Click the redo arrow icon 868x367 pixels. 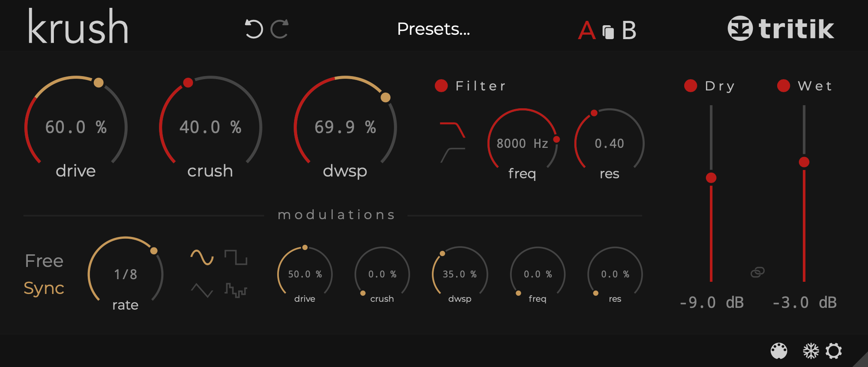pyautogui.click(x=279, y=29)
